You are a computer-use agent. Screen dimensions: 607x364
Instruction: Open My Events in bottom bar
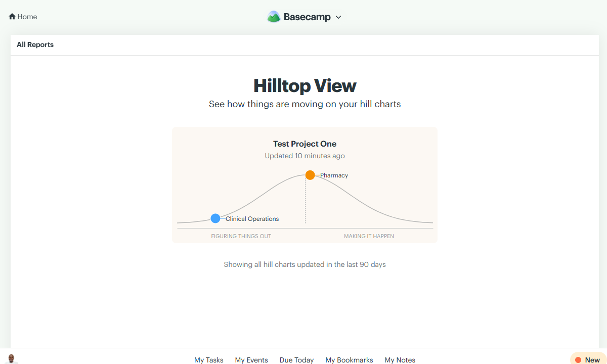point(251,360)
